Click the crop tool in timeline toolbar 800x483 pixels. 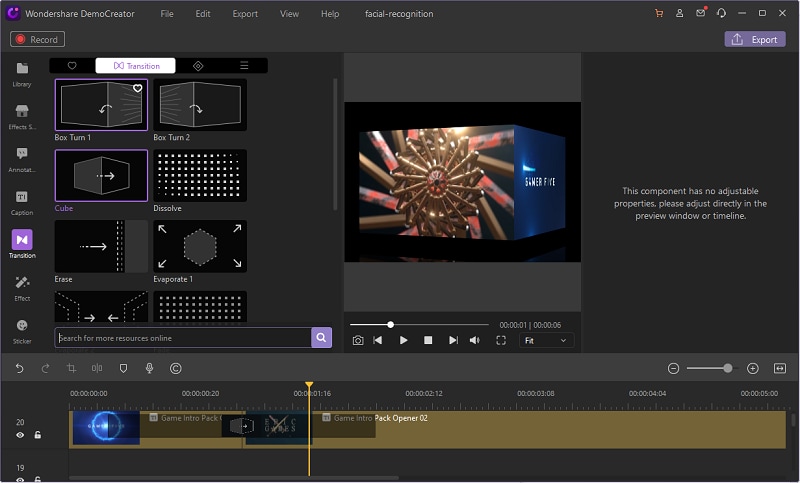[x=72, y=368]
